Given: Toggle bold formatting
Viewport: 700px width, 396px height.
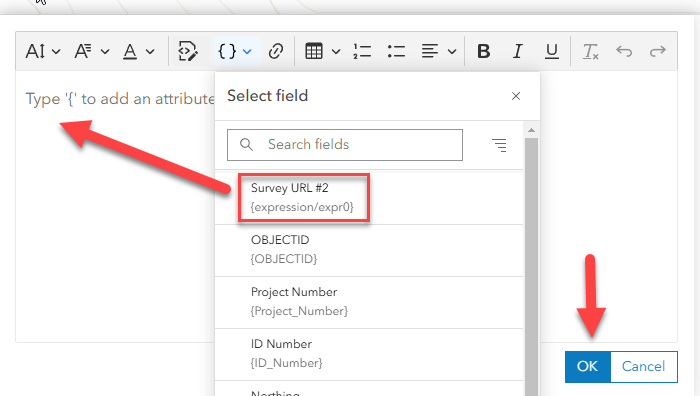Looking at the screenshot, I should 483,51.
